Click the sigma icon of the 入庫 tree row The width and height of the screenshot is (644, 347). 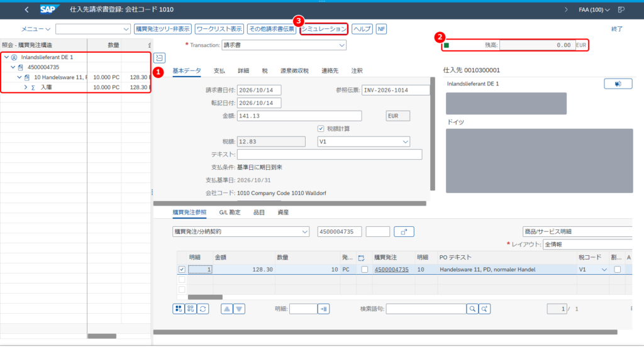(33, 87)
